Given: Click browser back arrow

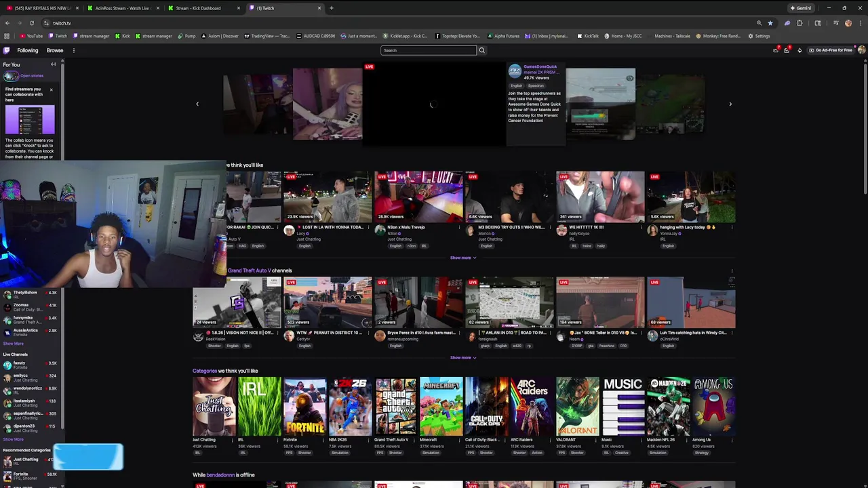Looking at the screenshot, I should 7,23.
